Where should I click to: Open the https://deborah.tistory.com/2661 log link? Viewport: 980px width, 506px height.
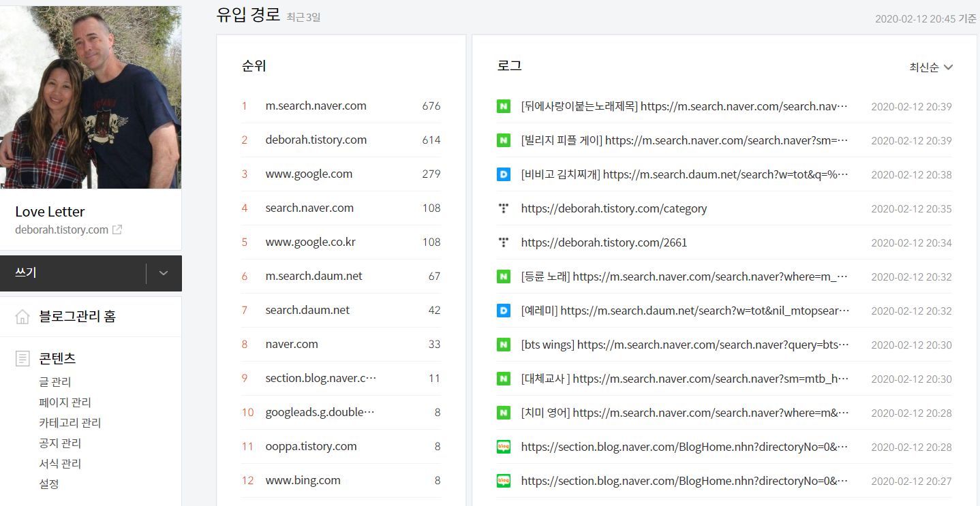point(604,242)
